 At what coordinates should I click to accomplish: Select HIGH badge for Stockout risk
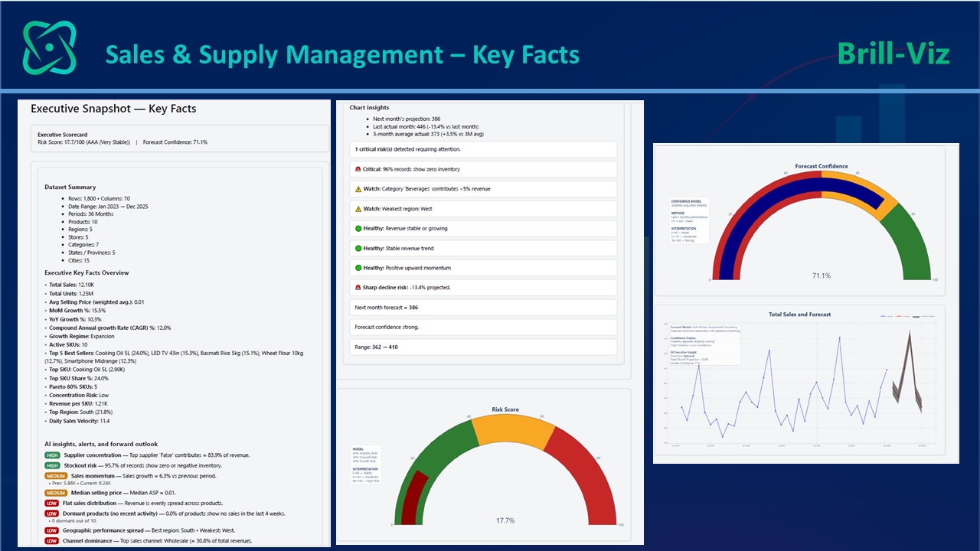pos(52,465)
